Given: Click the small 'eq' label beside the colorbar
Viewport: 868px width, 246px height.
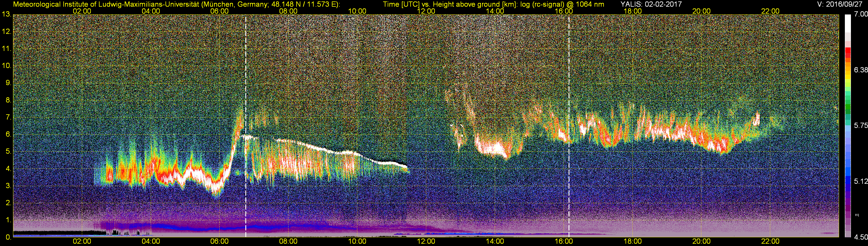Looking at the screenshot, I should [x=857, y=215].
